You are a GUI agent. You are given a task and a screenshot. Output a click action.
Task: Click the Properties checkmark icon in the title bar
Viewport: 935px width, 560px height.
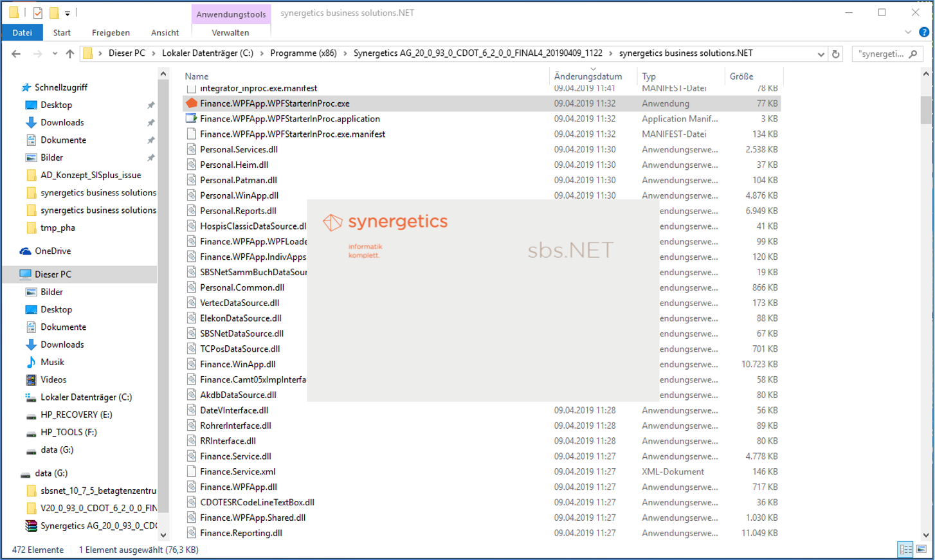[38, 12]
